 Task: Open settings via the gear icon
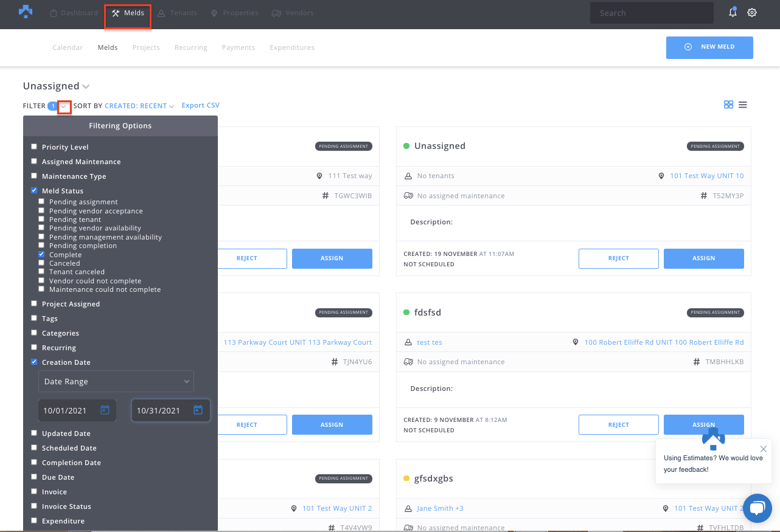point(752,13)
